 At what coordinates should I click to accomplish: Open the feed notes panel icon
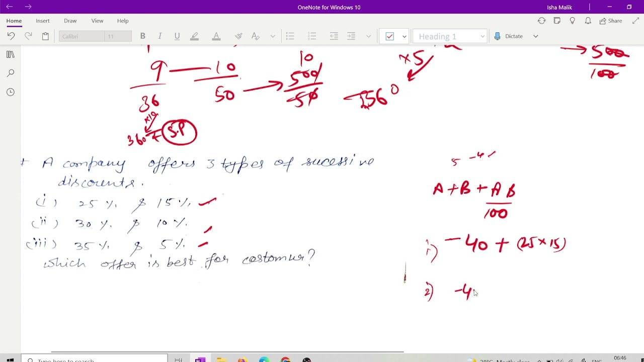tap(557, 21)
